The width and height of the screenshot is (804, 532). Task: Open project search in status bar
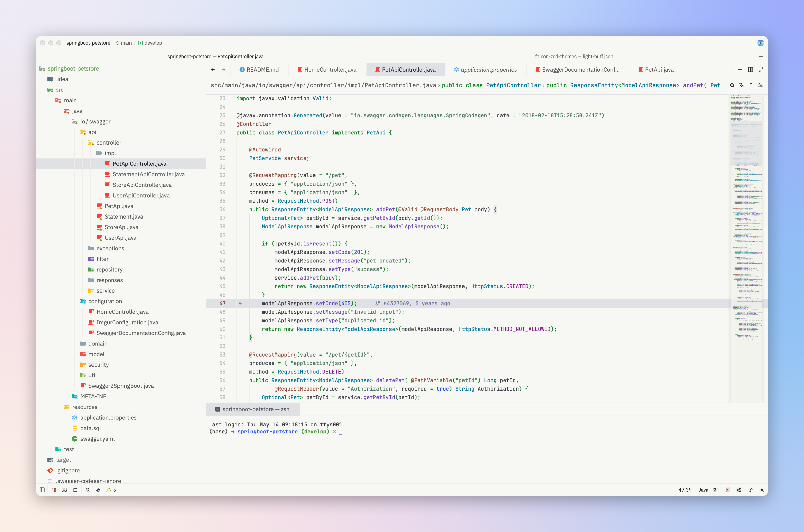pyautogui.click(x=88, y=490)
